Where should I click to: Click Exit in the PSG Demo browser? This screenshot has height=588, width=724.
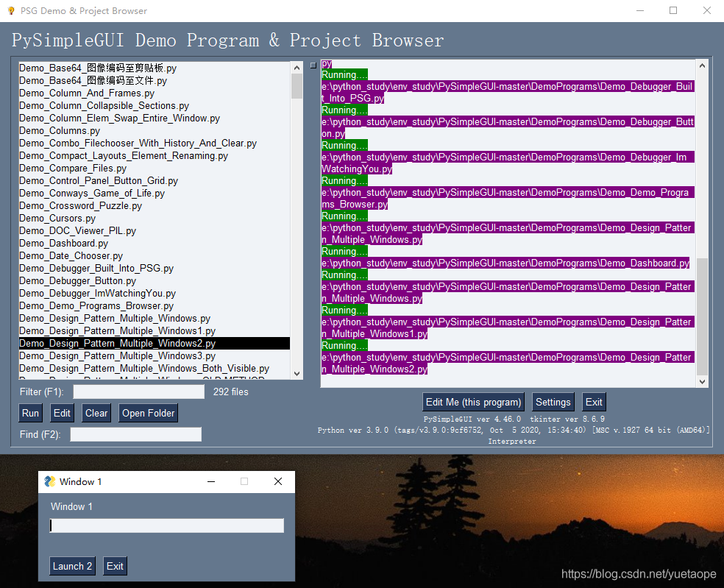[x=594, y=402]
